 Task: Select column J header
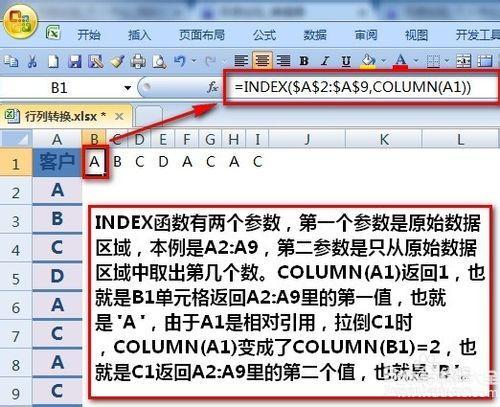coord(307,139)
